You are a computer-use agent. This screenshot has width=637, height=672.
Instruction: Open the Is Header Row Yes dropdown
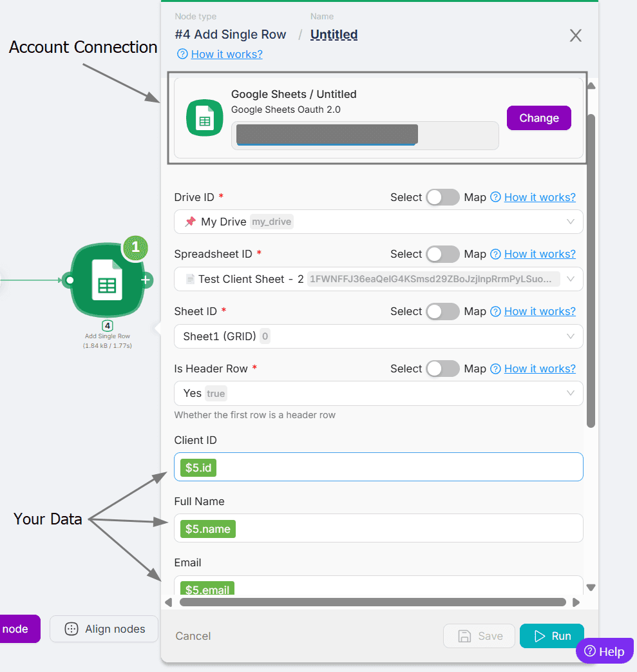click(x=378, y=394)
